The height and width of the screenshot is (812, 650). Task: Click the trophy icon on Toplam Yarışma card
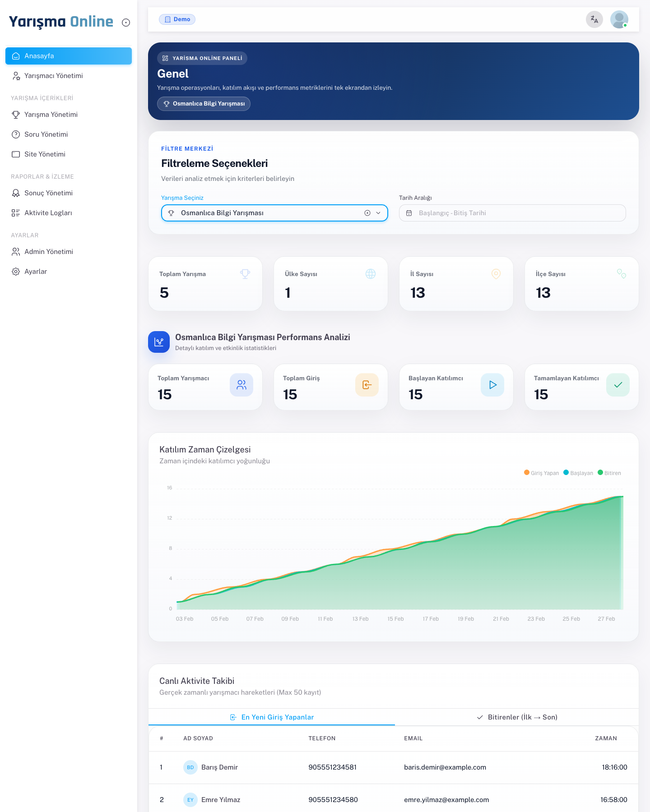coord(245,274)
